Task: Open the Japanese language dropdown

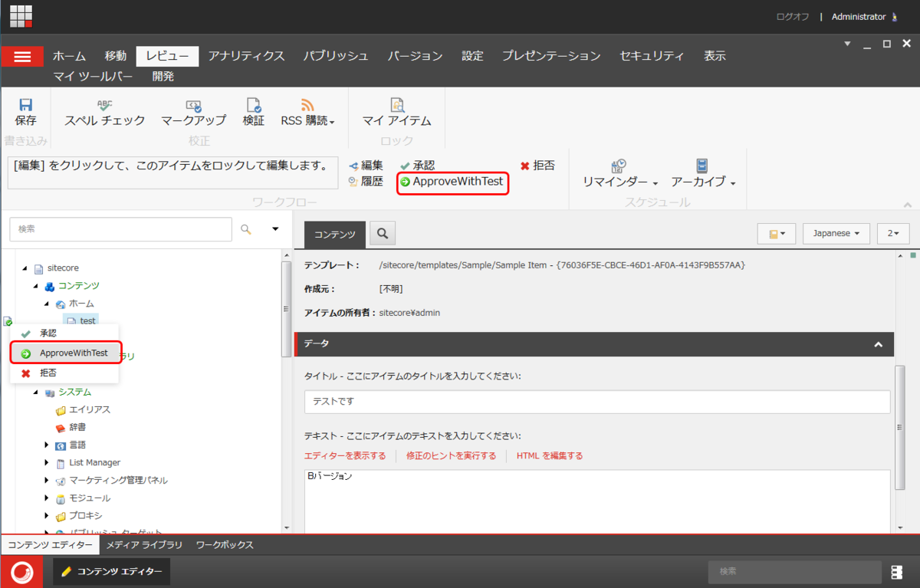Action: click(836, 233)
